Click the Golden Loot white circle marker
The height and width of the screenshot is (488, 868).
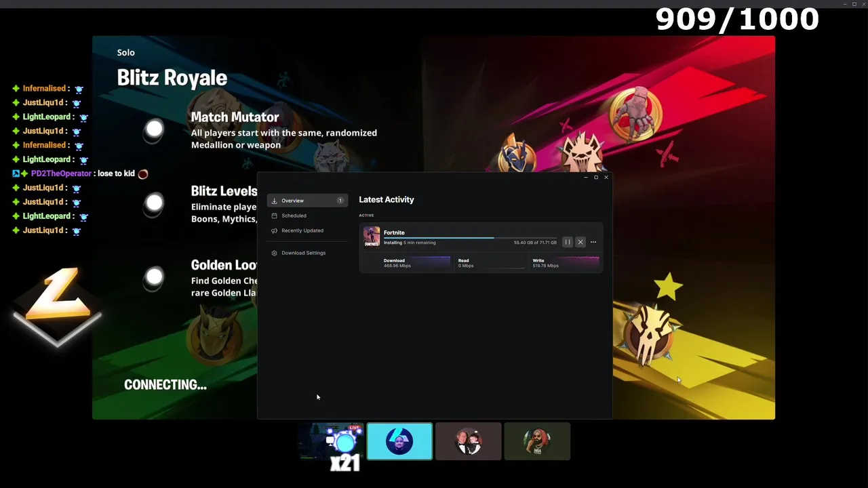click(155, 277)
